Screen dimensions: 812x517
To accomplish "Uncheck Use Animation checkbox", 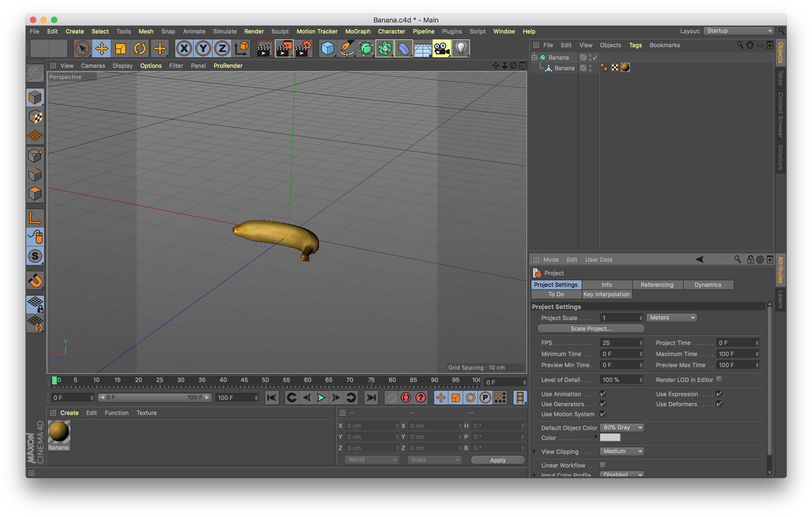I will [x=603, y=394].
